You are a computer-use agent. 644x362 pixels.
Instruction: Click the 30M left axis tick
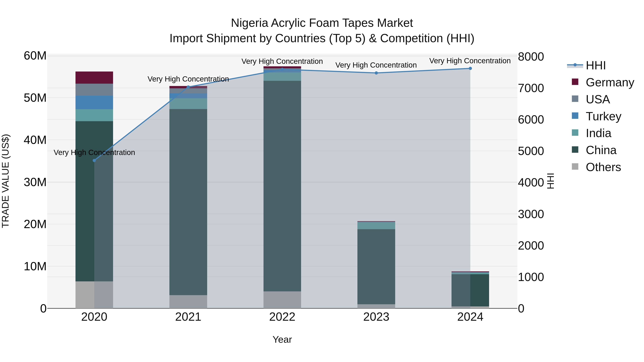click(35, 182)
